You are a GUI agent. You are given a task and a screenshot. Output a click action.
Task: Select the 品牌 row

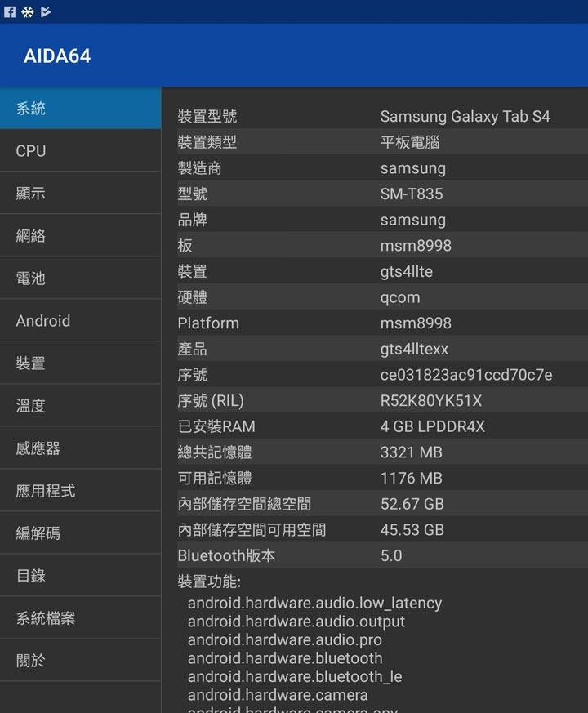pyautogui.click(x=382, y=220)
